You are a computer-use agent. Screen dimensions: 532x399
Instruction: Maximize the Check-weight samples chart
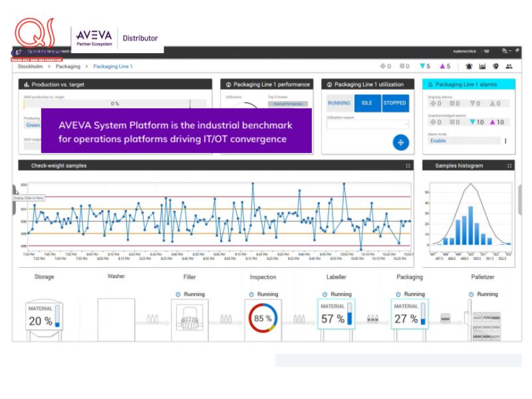pyautogui.click(x=408, y=166)
